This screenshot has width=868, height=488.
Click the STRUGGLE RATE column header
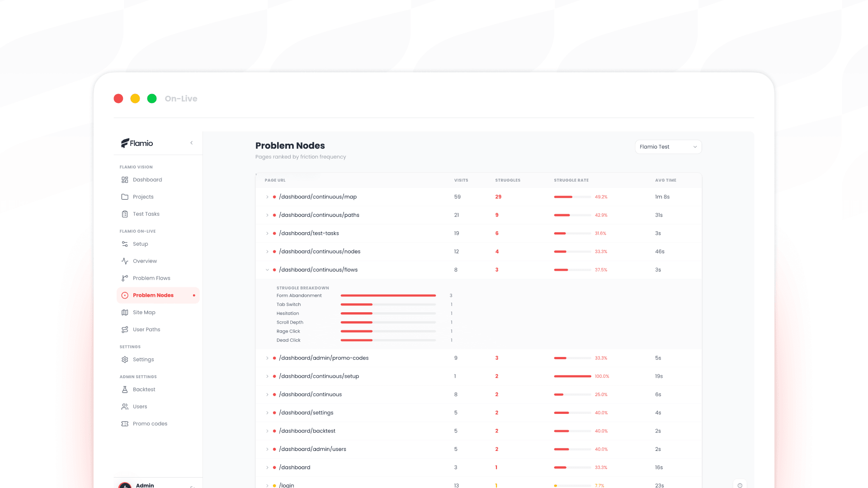571,180
